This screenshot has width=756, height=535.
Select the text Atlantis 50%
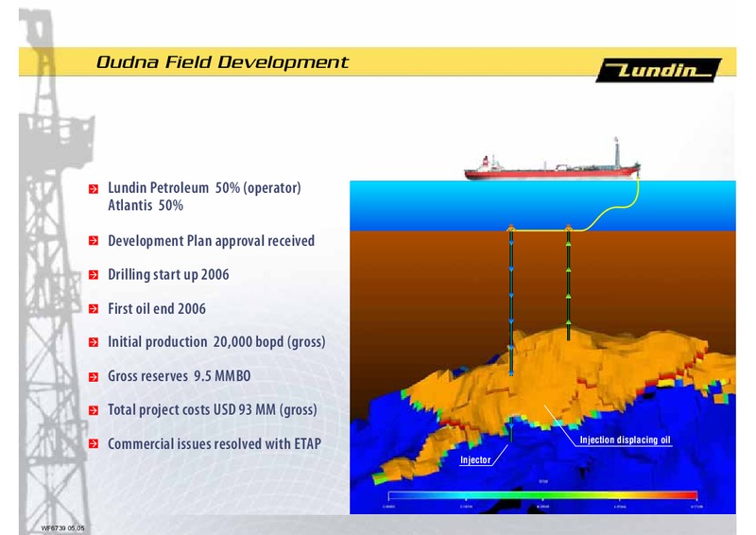click(146, 205)
